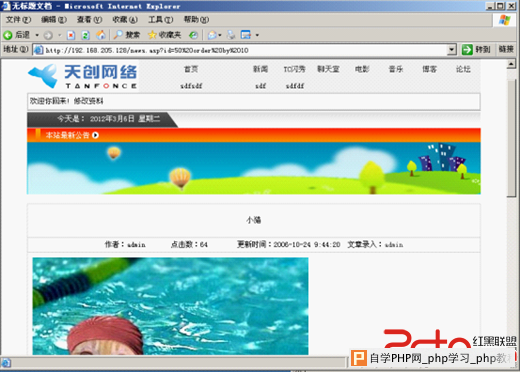The width and height of the screenshot is (520, 372).
Task: Click the sdfdf link under TC闪秀
Action: [295, 86]
